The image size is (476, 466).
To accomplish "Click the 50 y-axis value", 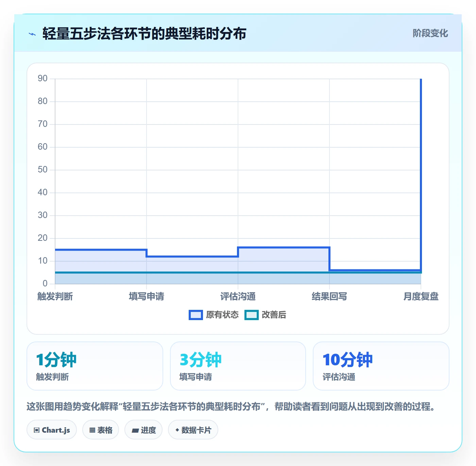I will (x=42, y=170).
